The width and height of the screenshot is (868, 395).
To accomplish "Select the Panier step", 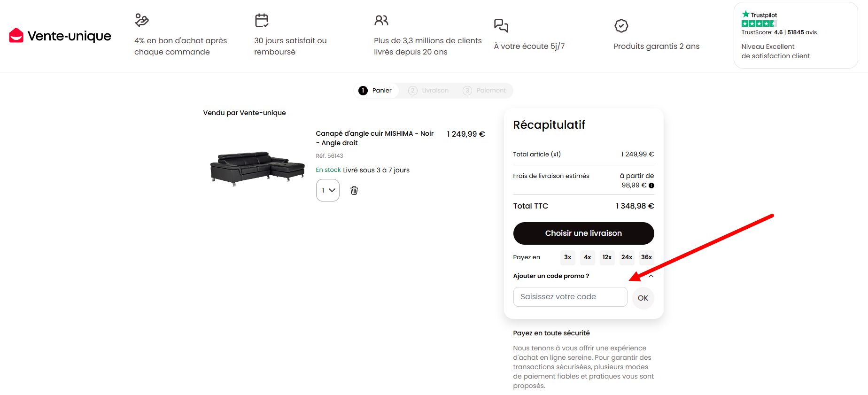I will (375, 91).
